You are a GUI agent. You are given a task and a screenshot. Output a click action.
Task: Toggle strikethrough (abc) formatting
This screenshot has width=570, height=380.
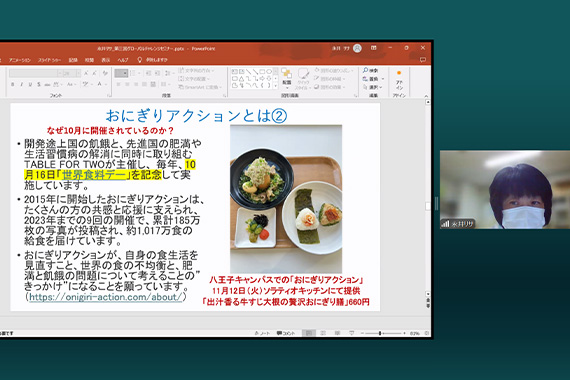pos(47,84)
